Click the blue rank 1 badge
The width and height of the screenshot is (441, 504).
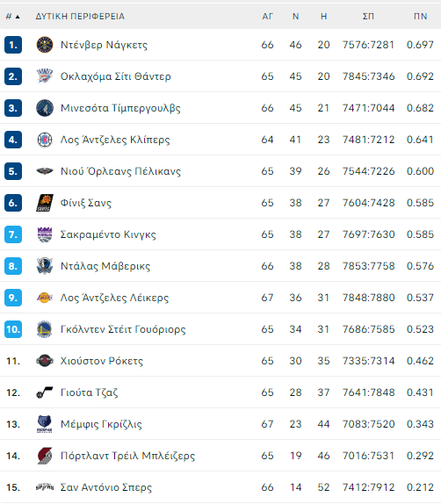13,45
